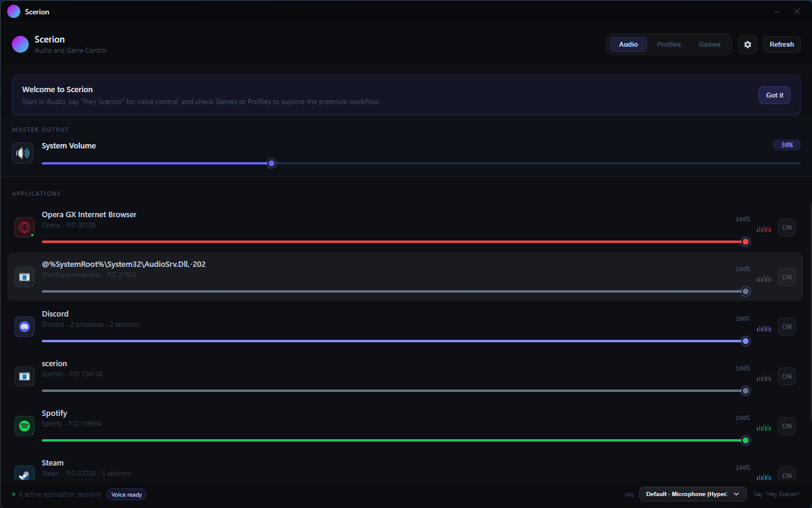Screen dimensions: 812x508
Task: Click the Opera GX 100% volume value
Action: (743, 220)
